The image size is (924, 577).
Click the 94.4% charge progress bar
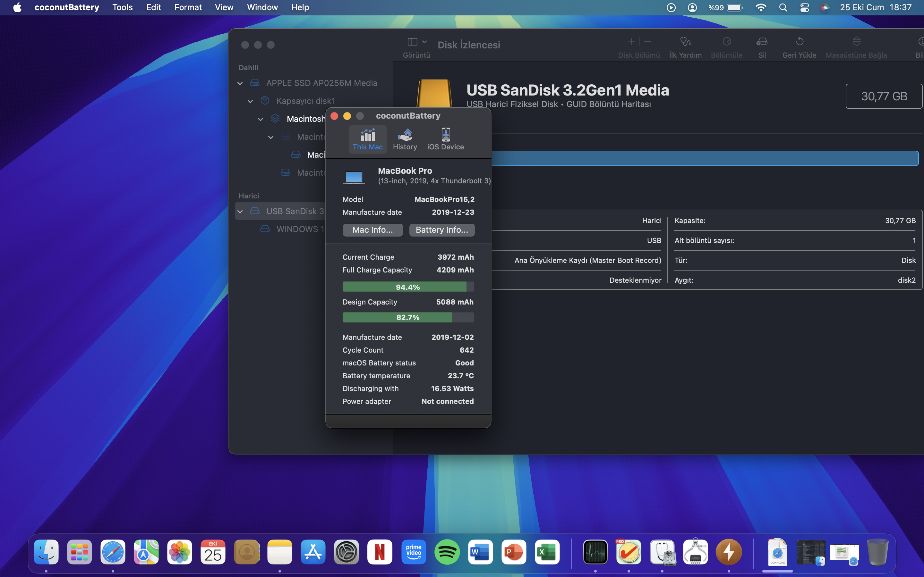tap(408, 287)
